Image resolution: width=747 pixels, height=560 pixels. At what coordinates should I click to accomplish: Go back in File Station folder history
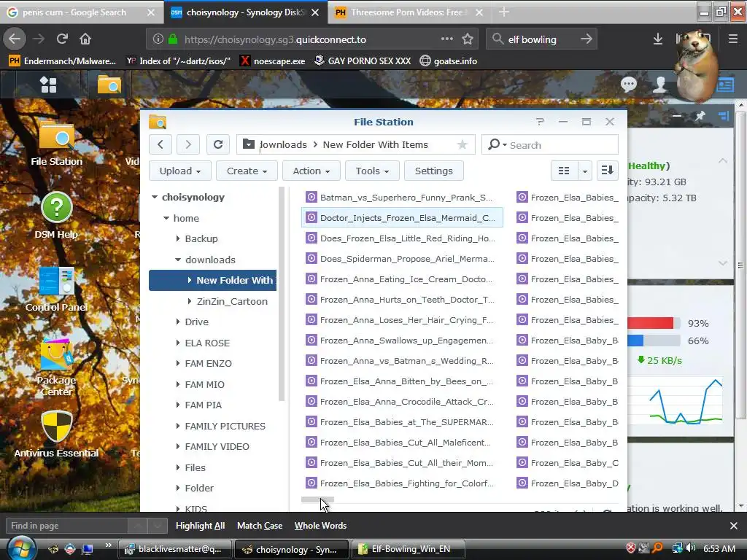tap(160, 144)
